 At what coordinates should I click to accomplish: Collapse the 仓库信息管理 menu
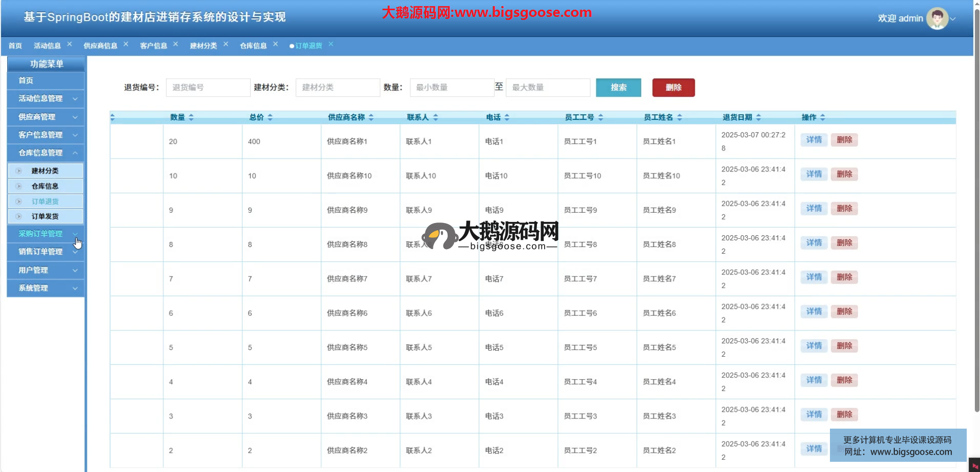75,153
